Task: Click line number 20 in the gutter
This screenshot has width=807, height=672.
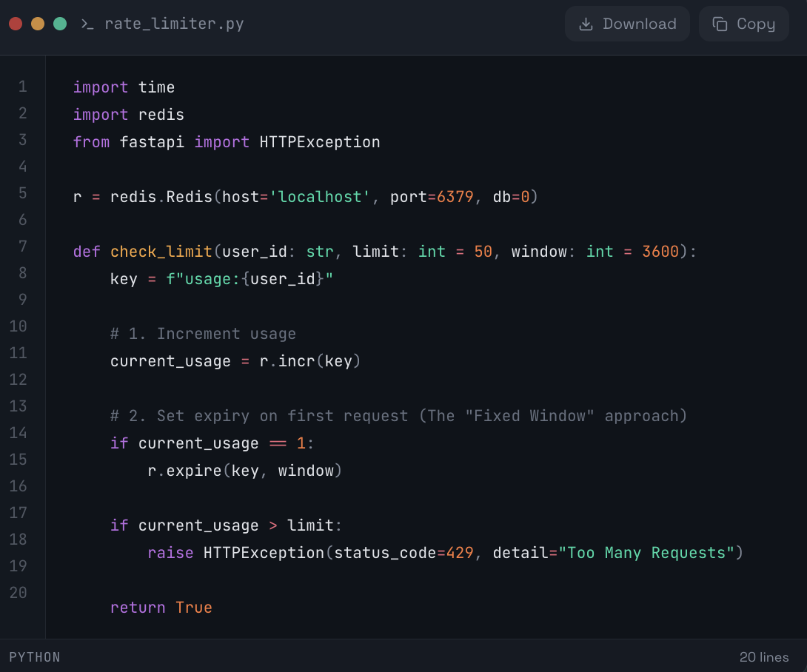Action: click(19, 593)
